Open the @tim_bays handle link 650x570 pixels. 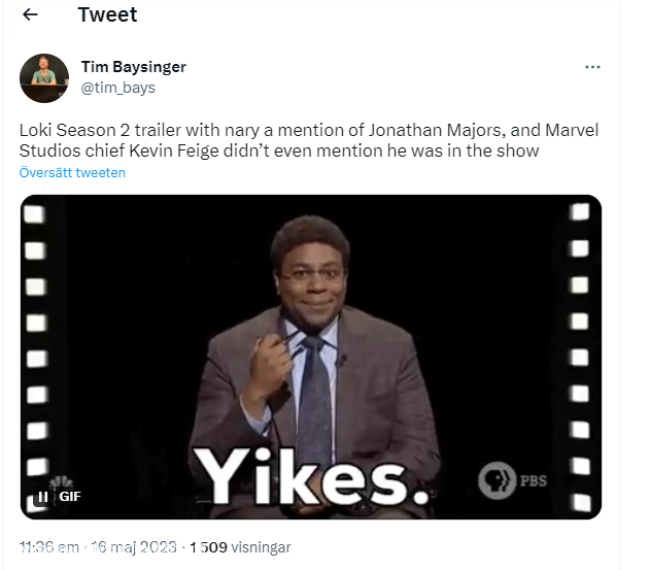coord(118,88)
